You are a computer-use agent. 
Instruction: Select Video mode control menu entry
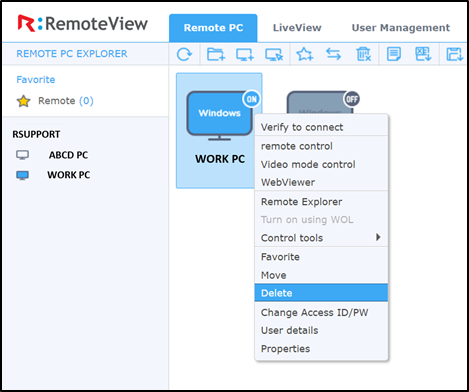[321, 164]
